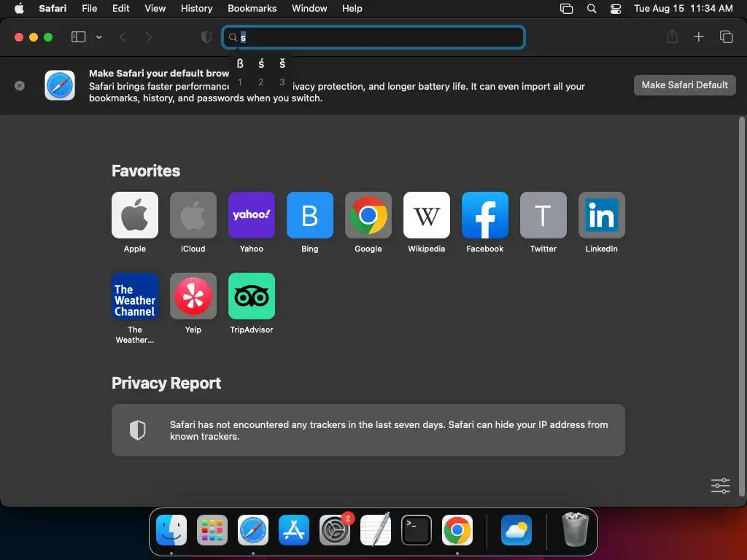The height and width of the screenshot is (560, 747).
Task: Open the Twitter favorite tile
Action: pos(543,215)
